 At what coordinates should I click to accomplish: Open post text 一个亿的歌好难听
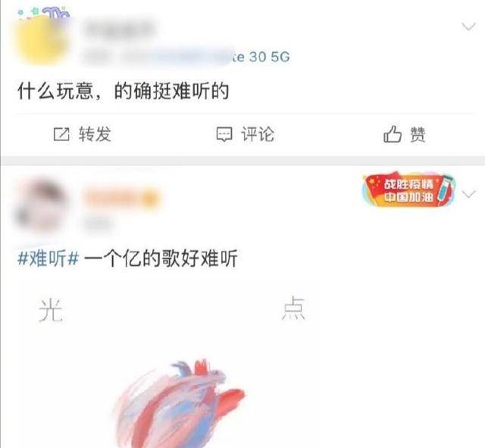[161, 258]
